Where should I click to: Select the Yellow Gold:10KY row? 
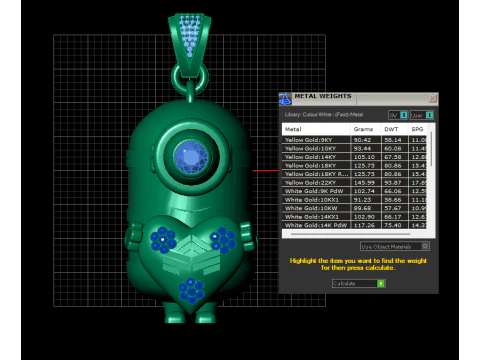click(354, 148)
